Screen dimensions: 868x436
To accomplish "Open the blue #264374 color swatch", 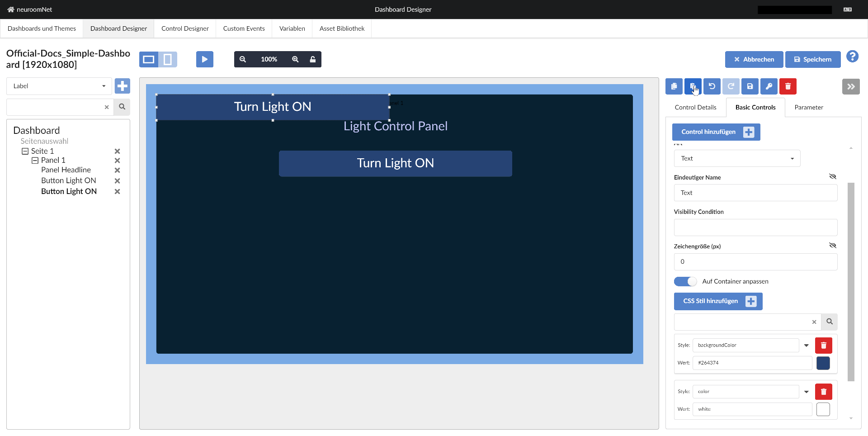I will click(823, 363).
